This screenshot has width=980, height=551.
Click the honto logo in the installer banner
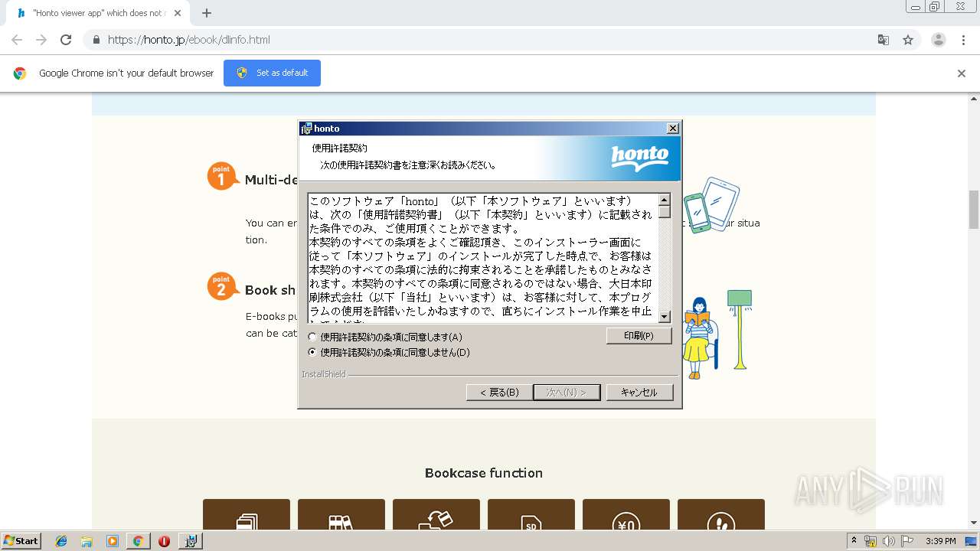pyautogui.click(x=639, y=157)
